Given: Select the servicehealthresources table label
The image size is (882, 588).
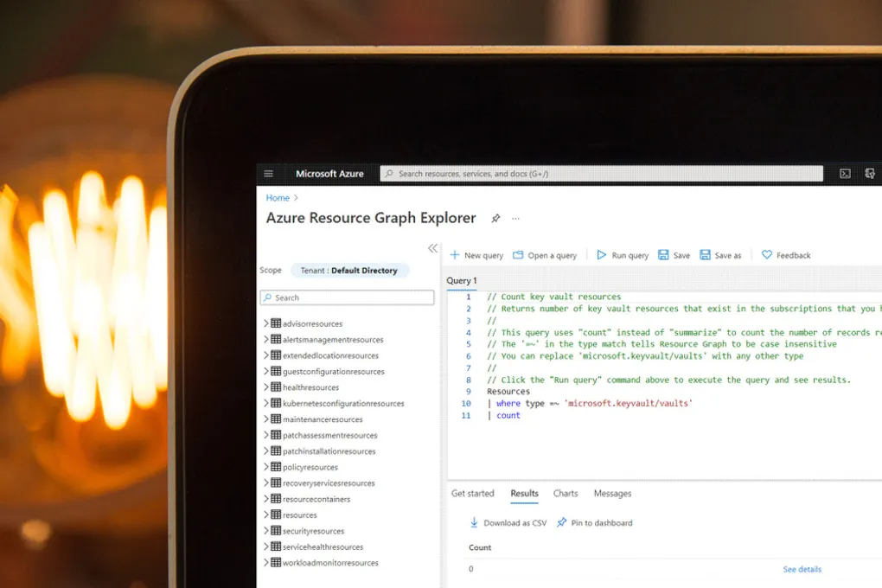Looking at the screenshot, I should click(x=323, y=546).
